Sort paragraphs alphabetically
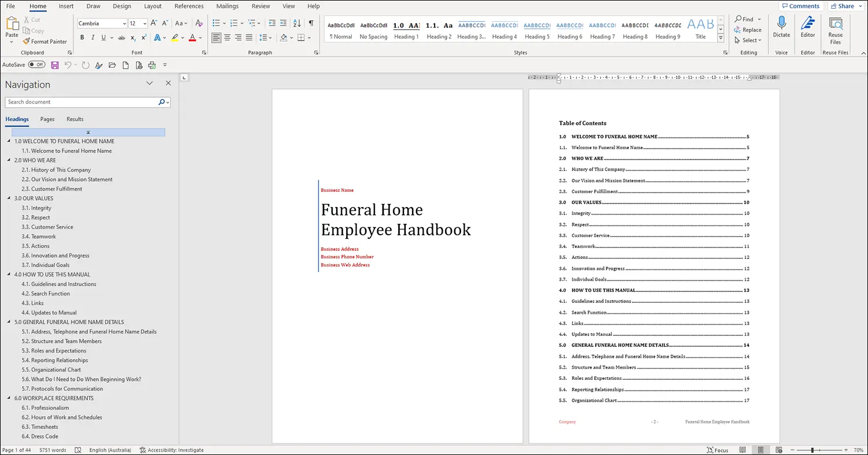 297,23
